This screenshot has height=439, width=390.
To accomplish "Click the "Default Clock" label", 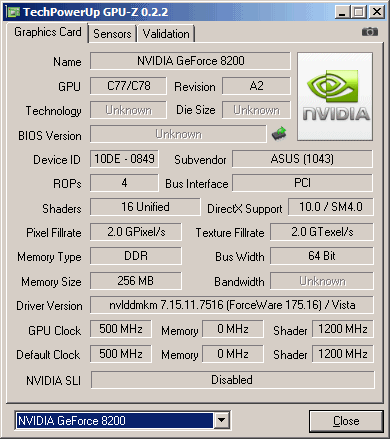I will point(48,355).
